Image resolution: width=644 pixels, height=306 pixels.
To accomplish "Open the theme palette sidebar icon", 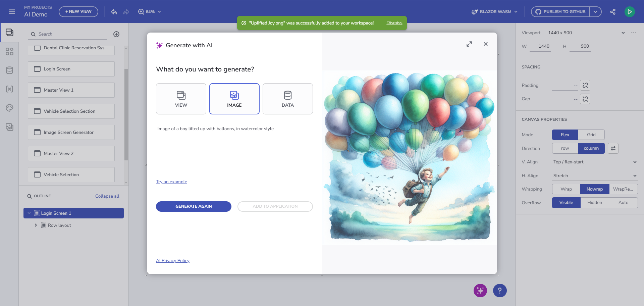I will click(9, 108).
